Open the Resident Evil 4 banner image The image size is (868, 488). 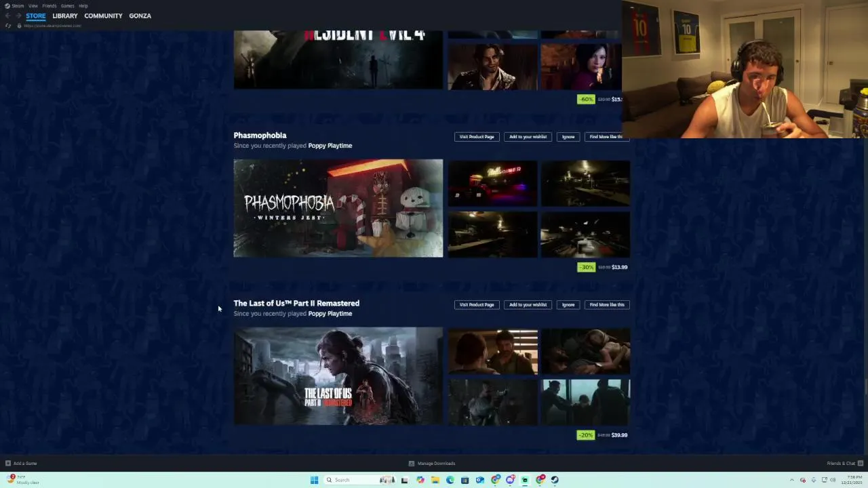click(x=338, y=60)
